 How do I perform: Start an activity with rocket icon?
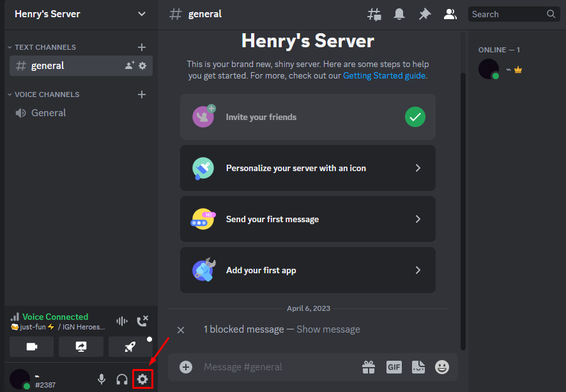(x=130, y=347)
